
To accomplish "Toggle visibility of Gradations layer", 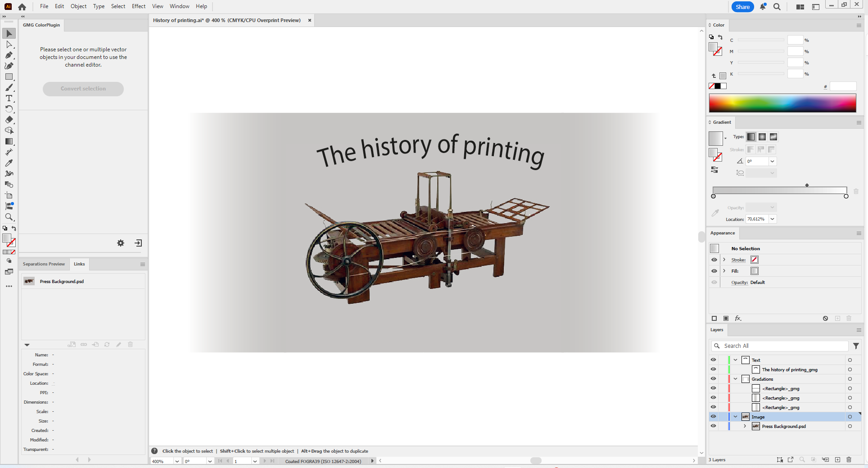I will tap(714, 379).
